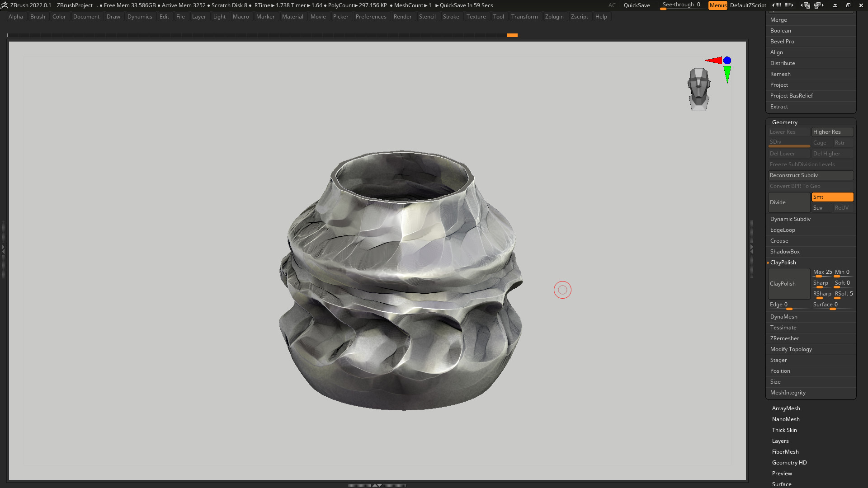Image resolution: width=868 pixels, height=488 pixels.
Task: Open the Thick Skin section
Action: point(784,430)
